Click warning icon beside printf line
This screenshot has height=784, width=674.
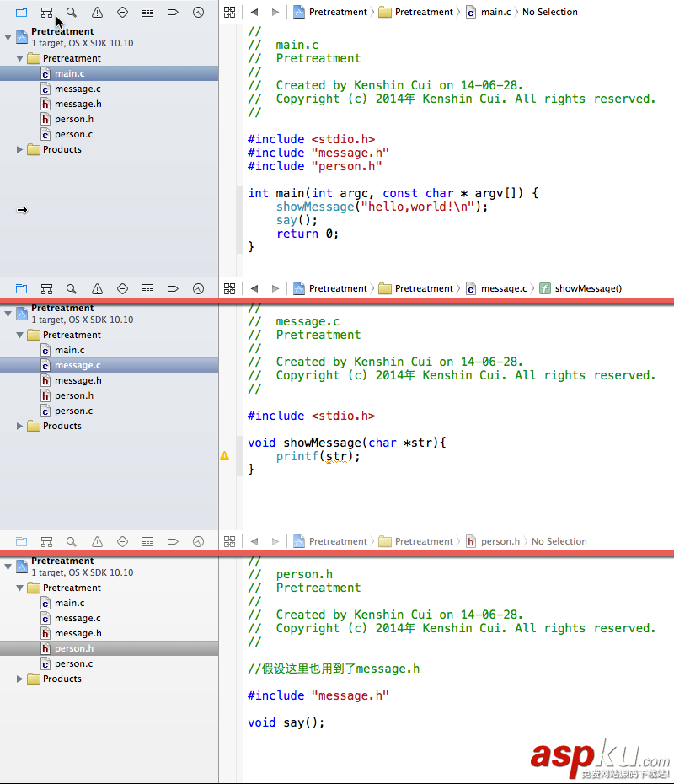click(225, 455)
